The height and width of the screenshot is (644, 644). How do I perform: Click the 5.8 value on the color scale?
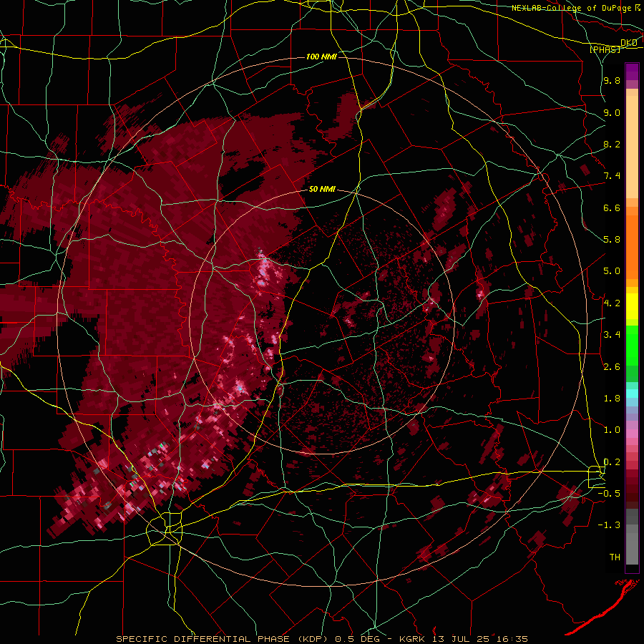pos(612,240)
